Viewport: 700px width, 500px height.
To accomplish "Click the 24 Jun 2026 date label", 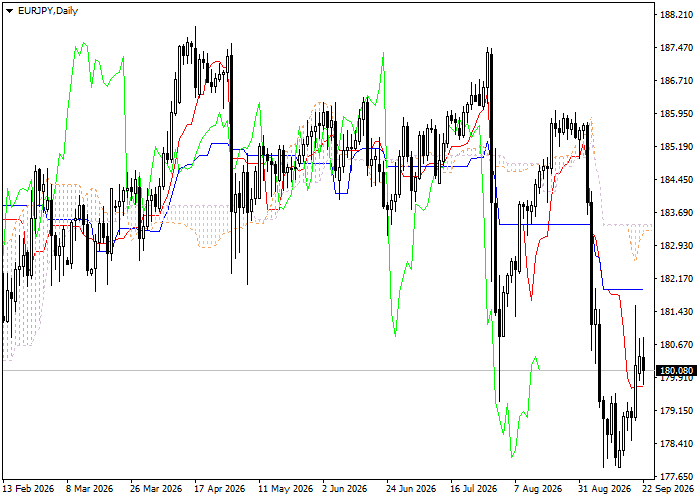I will 411,489.
